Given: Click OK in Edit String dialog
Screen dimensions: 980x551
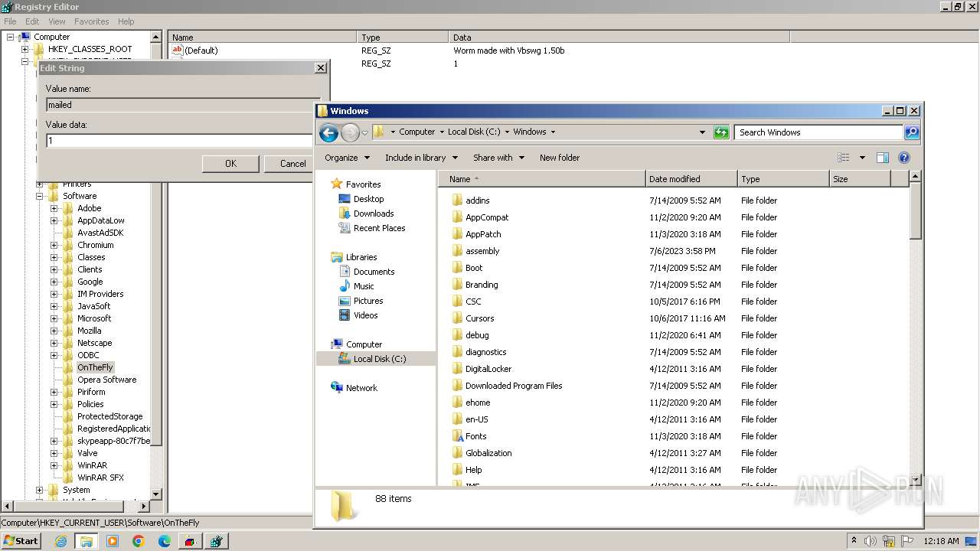Looking at the screenshot, I should [x=230, y=164].
